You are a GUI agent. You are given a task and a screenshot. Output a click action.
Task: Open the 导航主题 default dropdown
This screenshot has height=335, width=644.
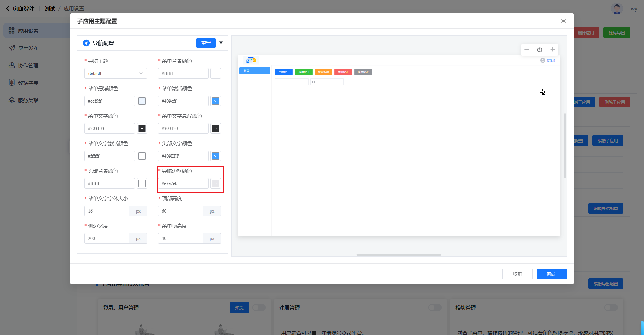click(115, 73)
